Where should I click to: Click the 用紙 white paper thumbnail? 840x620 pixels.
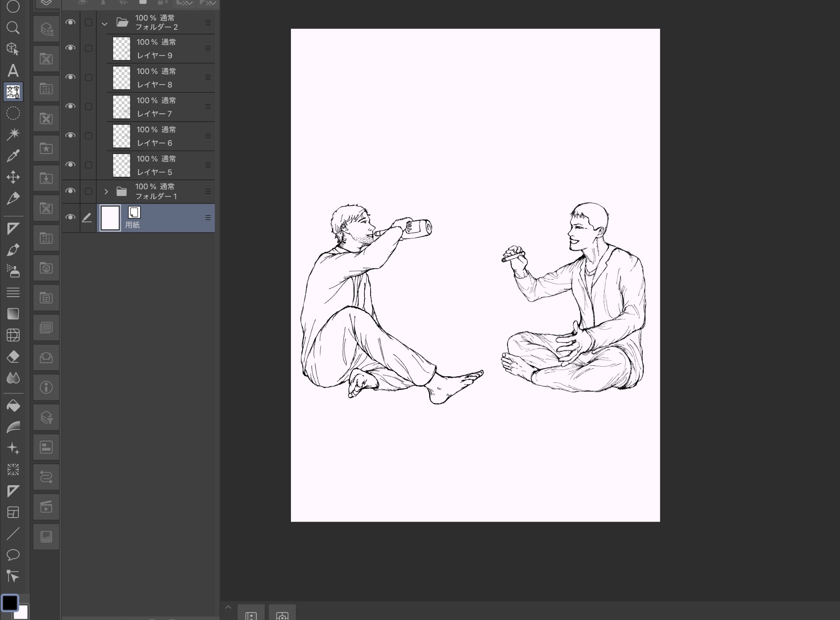click(110, 218)
